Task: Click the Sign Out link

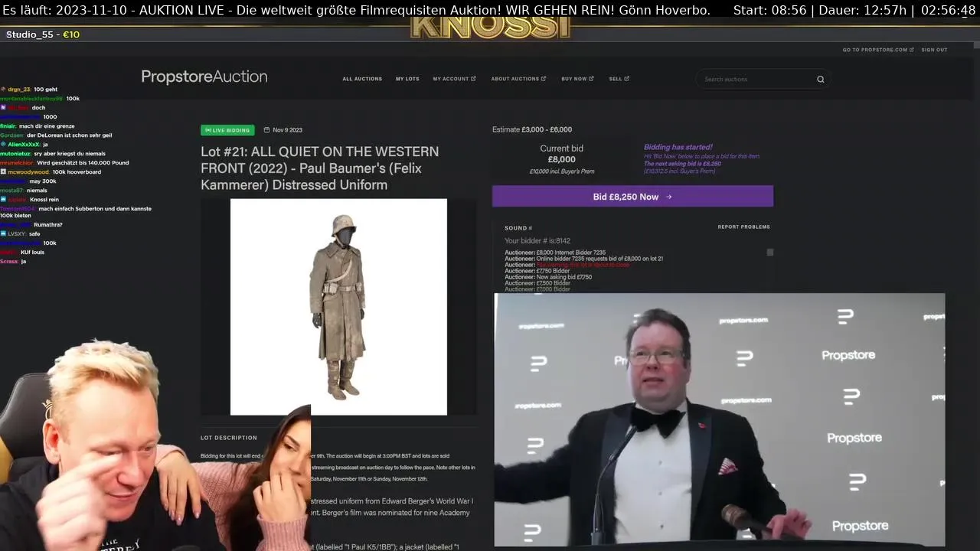Action: pyautogui.click(x=934, y=50)
